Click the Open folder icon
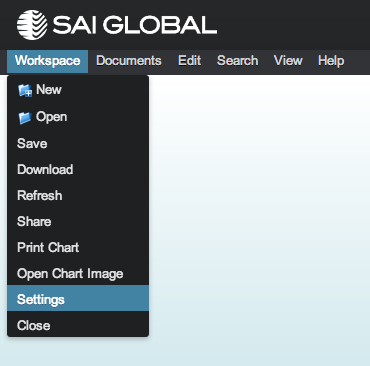 pyautogui.click(x=25, y=118)
